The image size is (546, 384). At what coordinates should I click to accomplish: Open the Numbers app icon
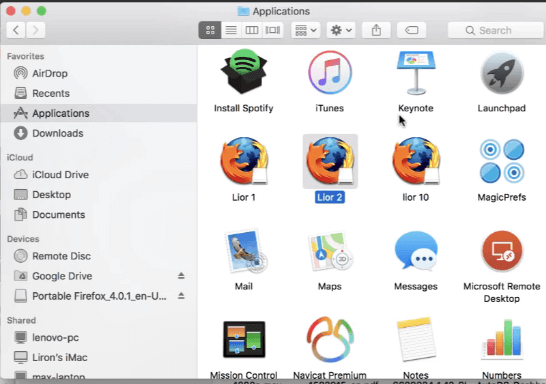coord(502,339)
